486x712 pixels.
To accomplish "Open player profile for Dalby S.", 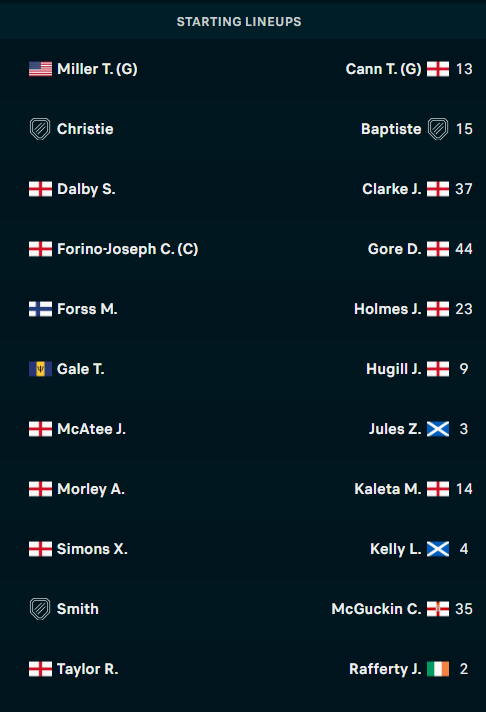I will [86, 189].
